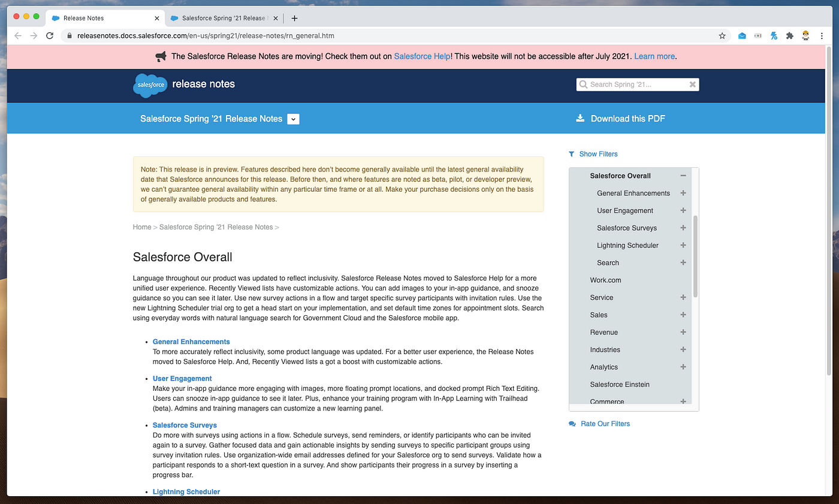This screenshot has height=504, width=839.
Task: Go to Home in the breadcrumb
Action: point(142,227)
